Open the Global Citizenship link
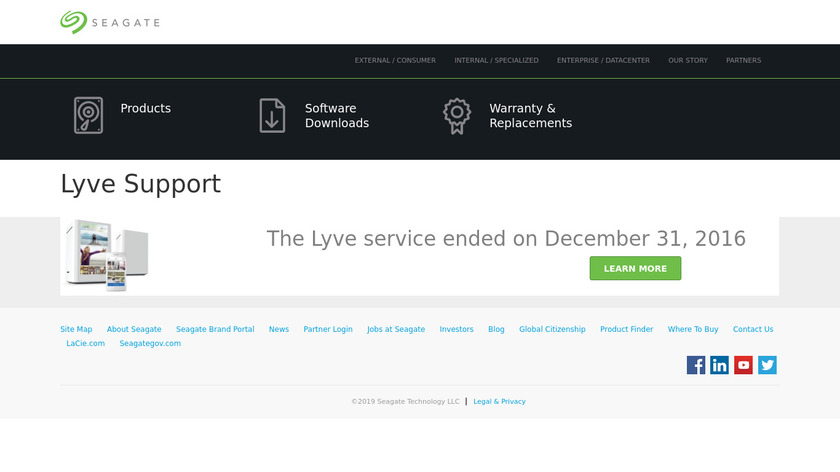The image size is (840, 472). tap(552, 329)
